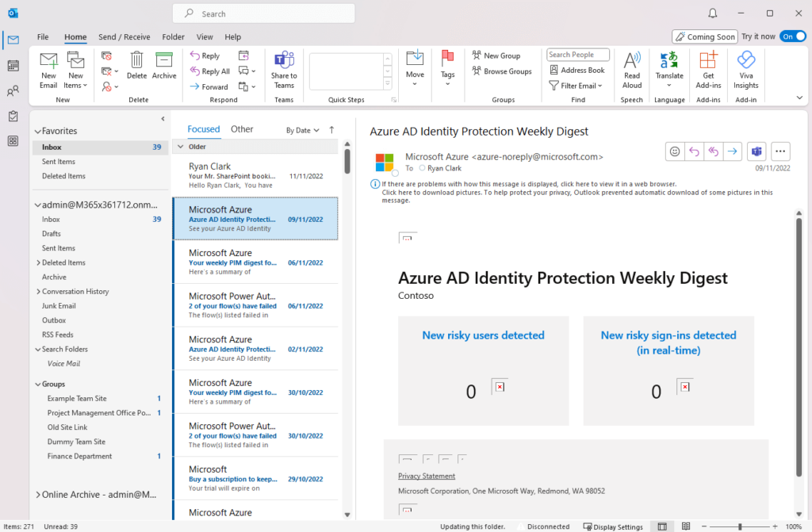Click New Group
Image resolution: width=812 pixels, height=532 pixels.
pyautogui.click(x=496, y=55)
